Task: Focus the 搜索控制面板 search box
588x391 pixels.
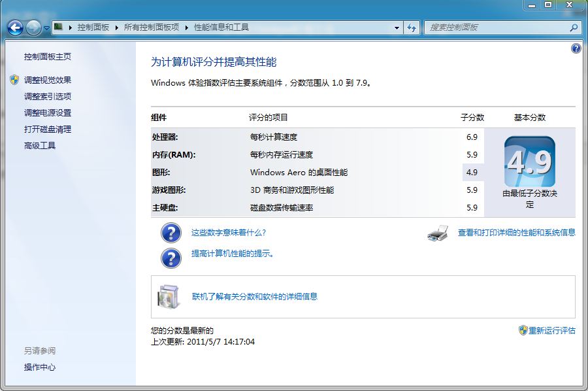Action: 502,27
